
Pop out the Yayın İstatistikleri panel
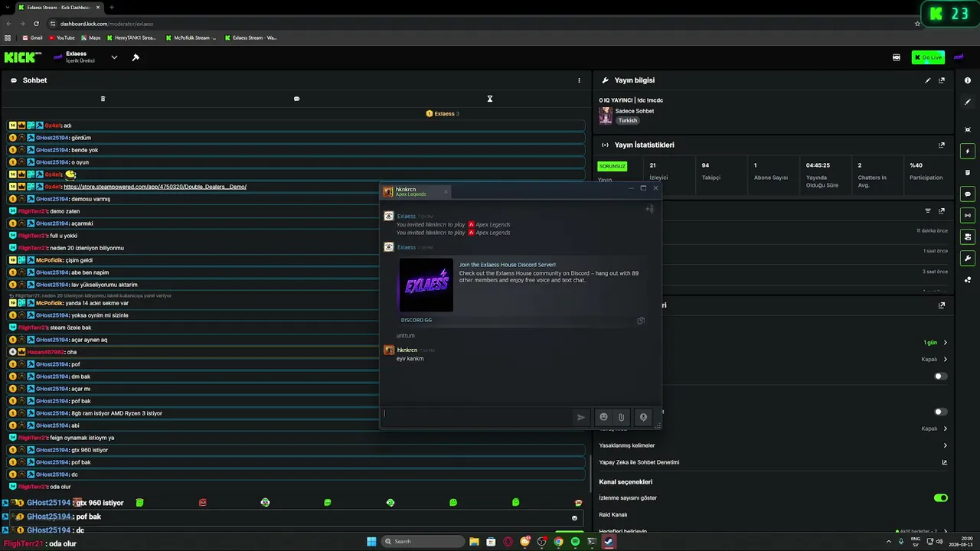point(942,145)
